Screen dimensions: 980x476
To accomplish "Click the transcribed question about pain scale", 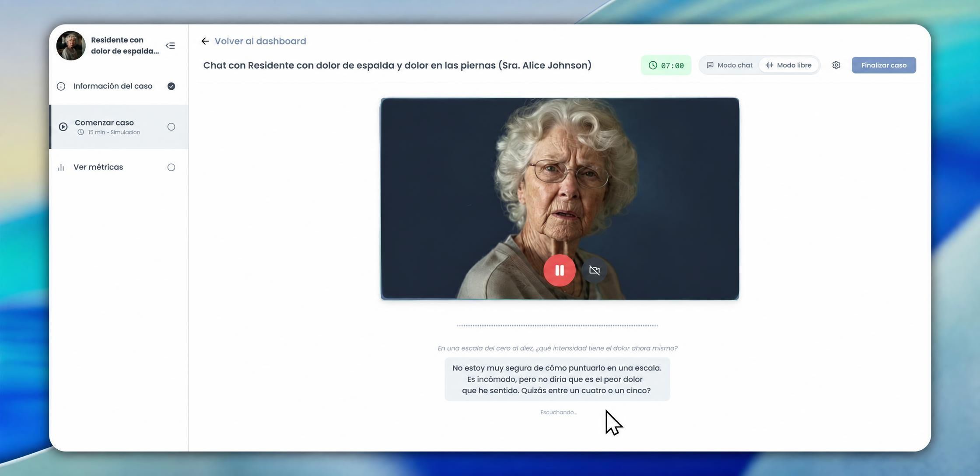I will pyautogui.click(x=557, y=348).
